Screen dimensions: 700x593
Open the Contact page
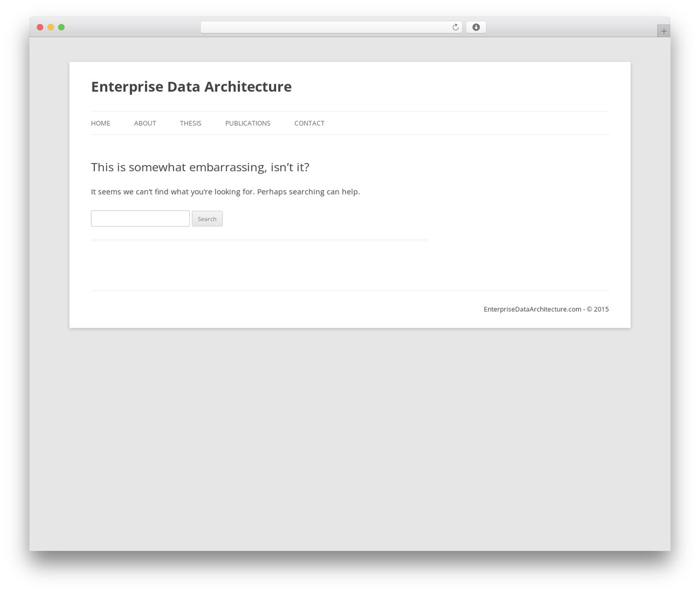point(310,123)
